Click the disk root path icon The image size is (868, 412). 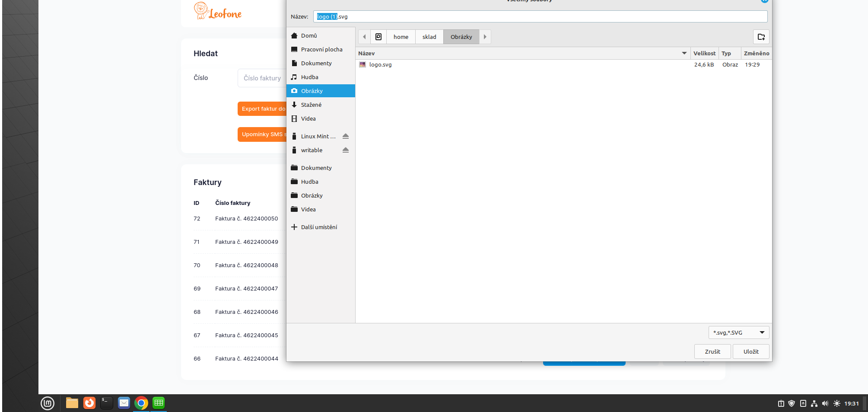pyautogui.click(x=378, y=37)
